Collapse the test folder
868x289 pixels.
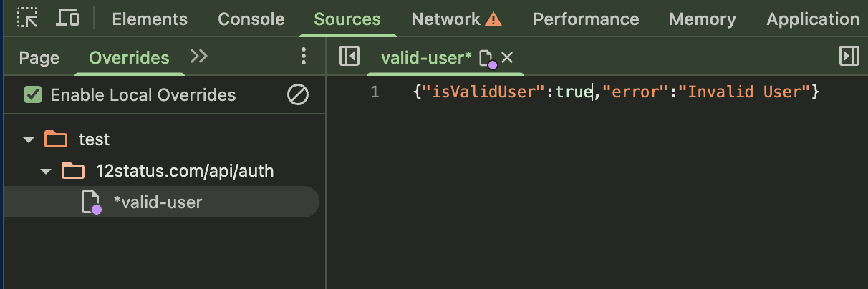tap(29, 139)
